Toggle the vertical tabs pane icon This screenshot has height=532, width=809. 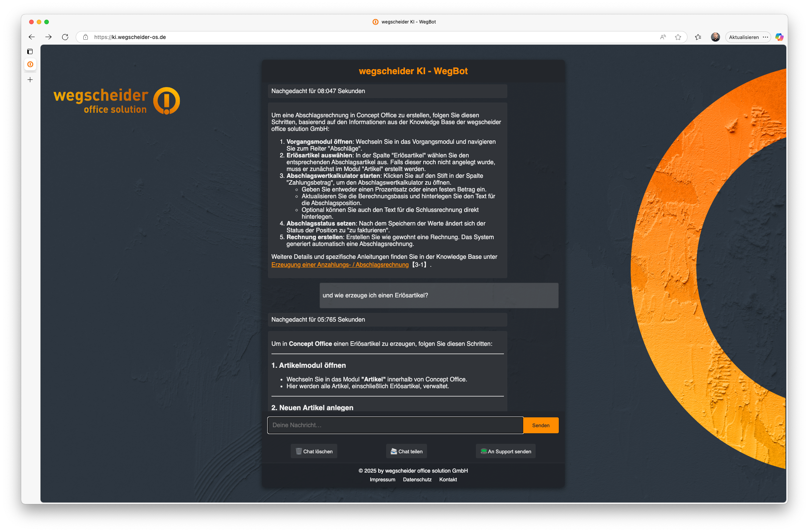[x=30, y=51]
